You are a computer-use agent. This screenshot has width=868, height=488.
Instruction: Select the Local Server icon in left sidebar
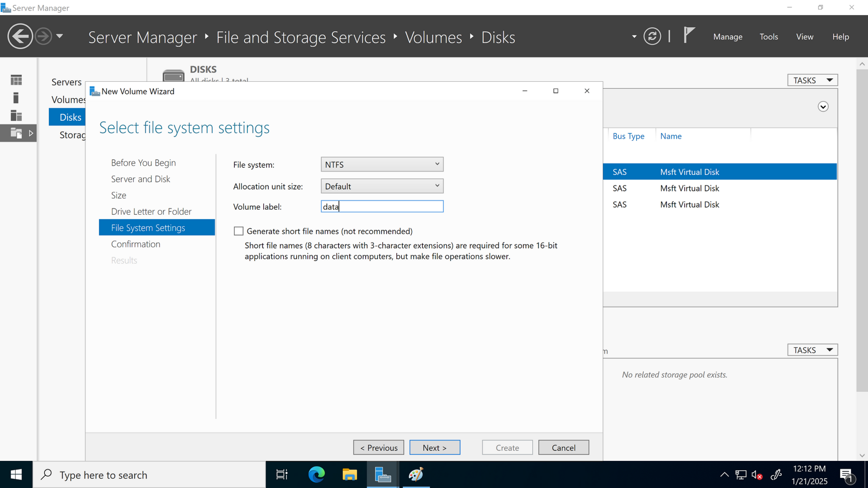click(x=16, y=98)
